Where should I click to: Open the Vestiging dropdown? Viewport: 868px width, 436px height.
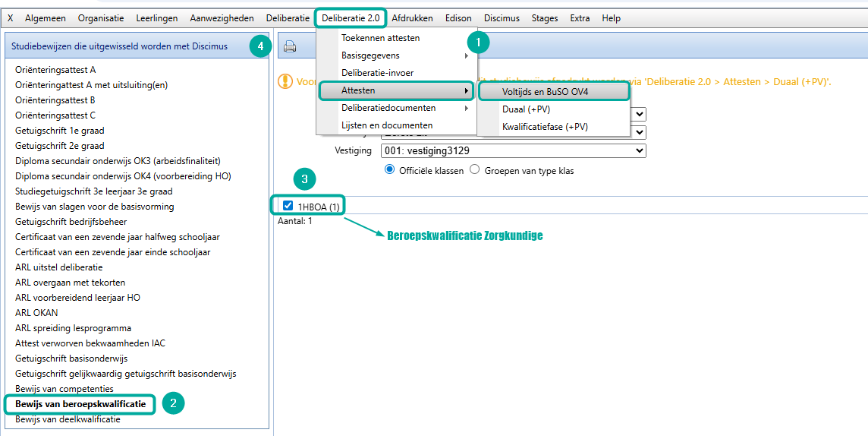(513, 150)
